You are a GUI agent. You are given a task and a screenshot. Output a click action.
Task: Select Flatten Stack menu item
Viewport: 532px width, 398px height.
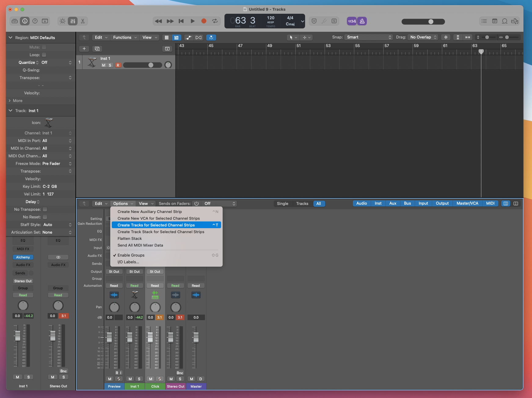coord(129,239)
